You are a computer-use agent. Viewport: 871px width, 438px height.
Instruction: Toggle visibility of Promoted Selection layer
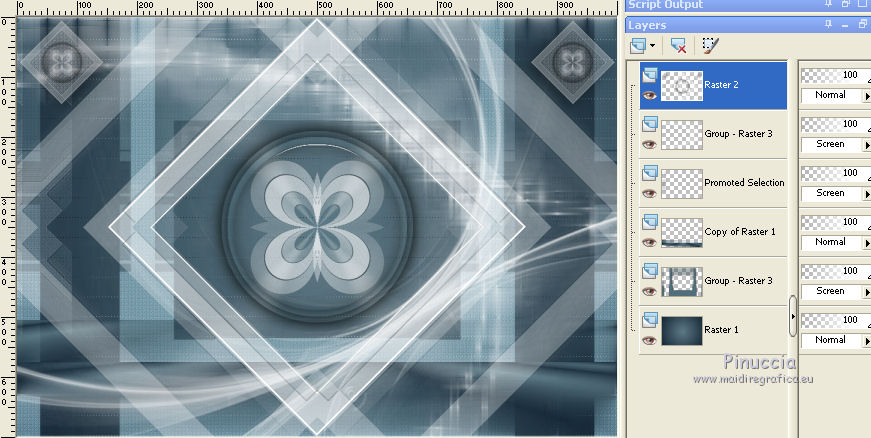pos(649,193)
